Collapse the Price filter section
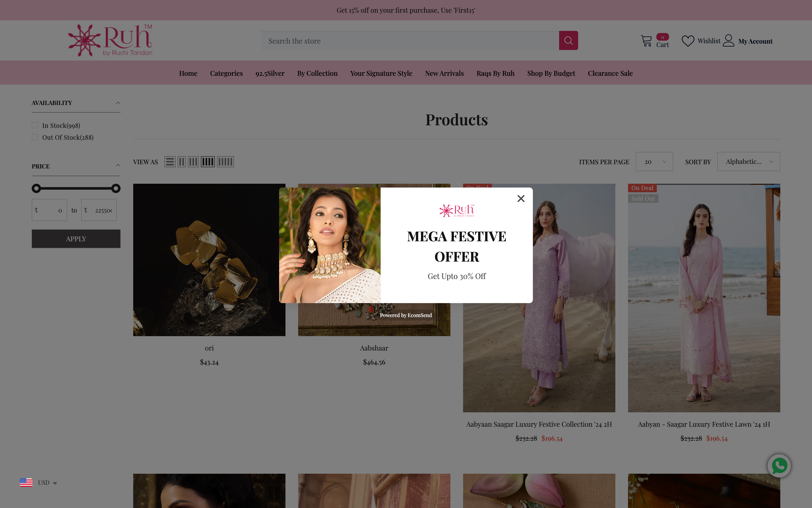The image size is (812, 508). pos(118,165)
